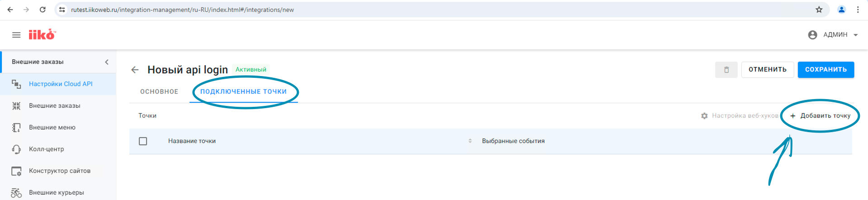This screenshot has width=868, height=200.
Task: Click Добавить точку
Action: point(820,116)
